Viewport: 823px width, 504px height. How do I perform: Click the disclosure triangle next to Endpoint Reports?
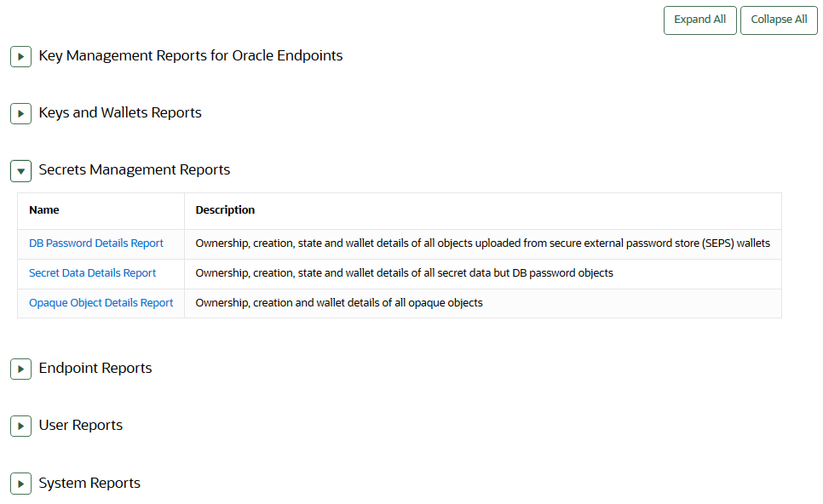click(x=20, y=369)
